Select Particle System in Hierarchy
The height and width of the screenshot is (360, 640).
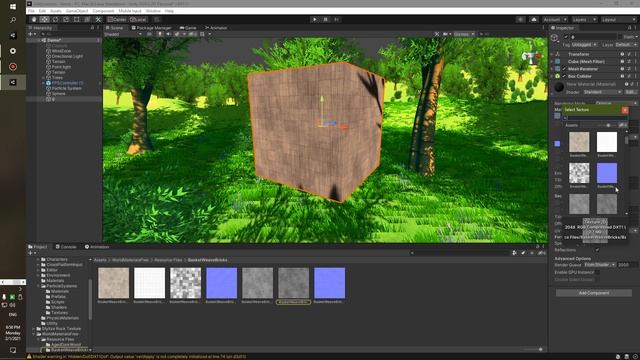[67, 88]
